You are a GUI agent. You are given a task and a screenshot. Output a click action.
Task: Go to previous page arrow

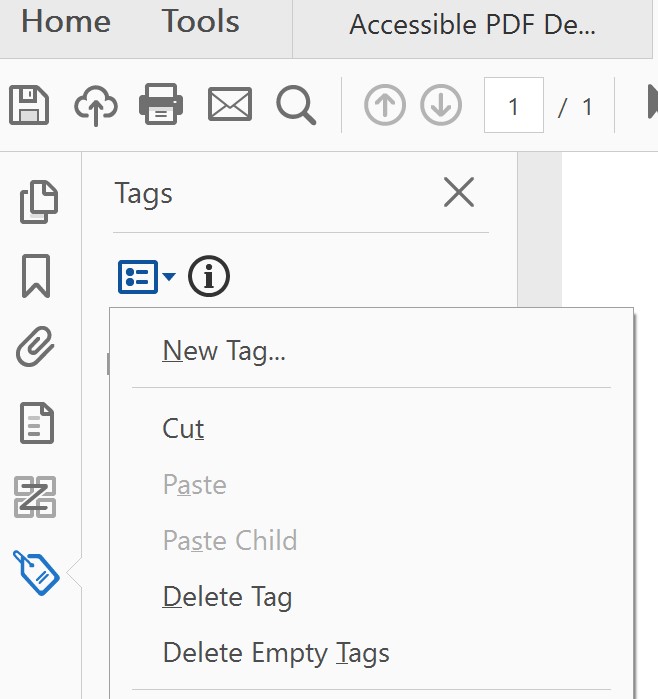coord(385,106)
